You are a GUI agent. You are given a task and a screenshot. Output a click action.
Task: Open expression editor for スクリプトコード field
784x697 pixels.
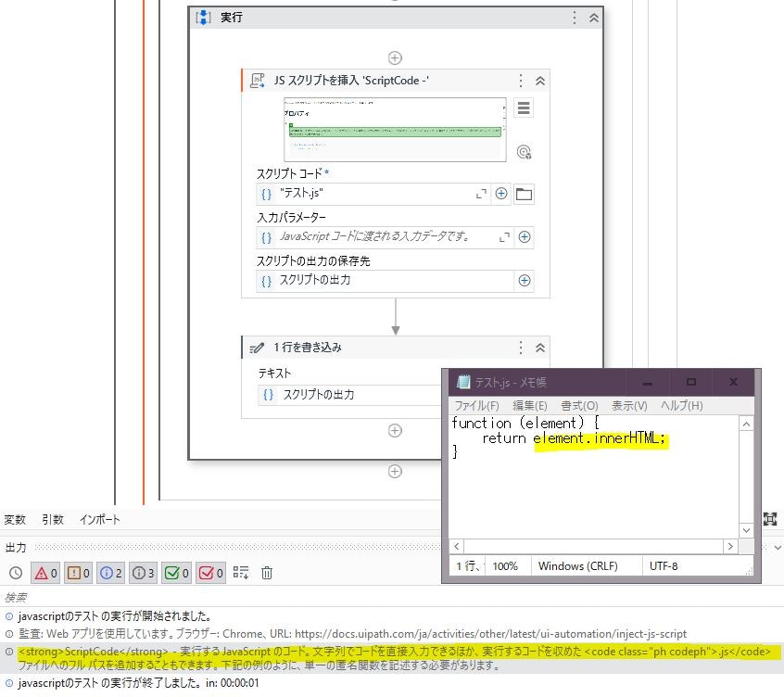483,194
